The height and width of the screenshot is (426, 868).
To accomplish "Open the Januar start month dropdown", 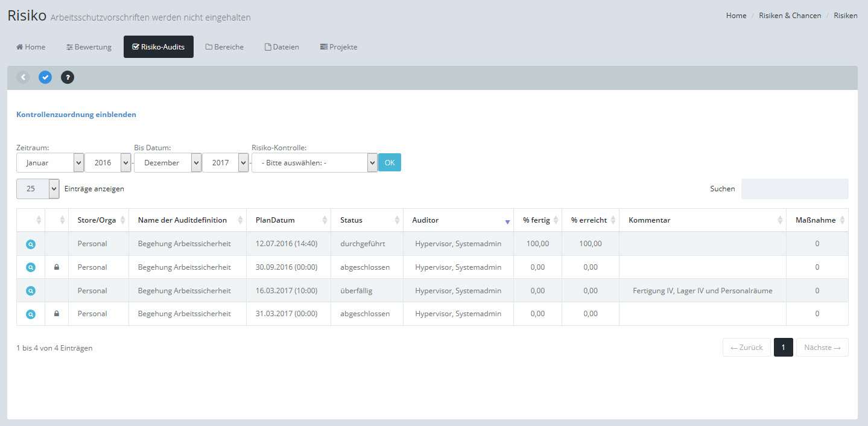I will pyautogui.click(x=50, y=163).
